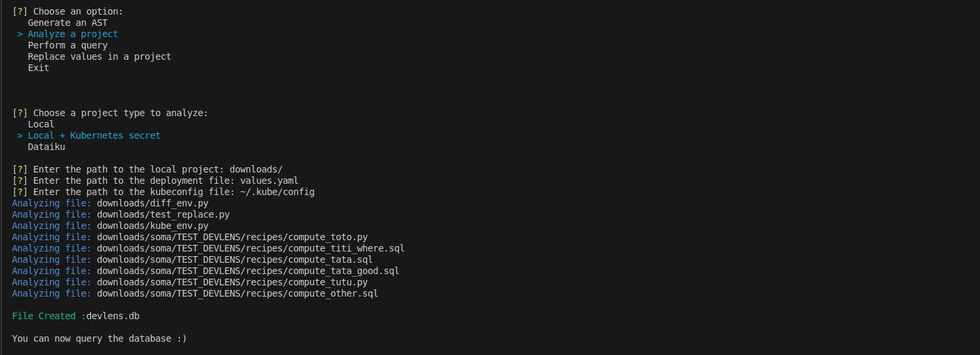Viewport: 980px width, 355px height.
Task: Click the downloads/test_replace.py file path
Action: (163, 214)
